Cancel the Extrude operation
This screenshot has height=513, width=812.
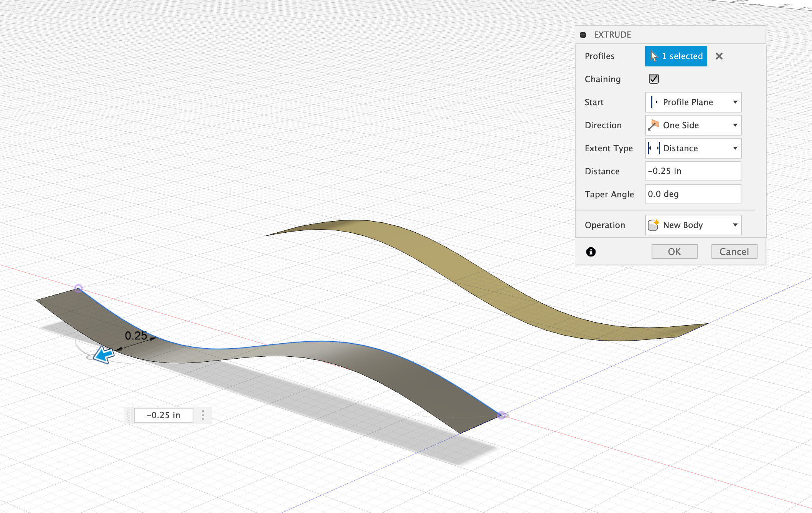(x=734, y=251)
